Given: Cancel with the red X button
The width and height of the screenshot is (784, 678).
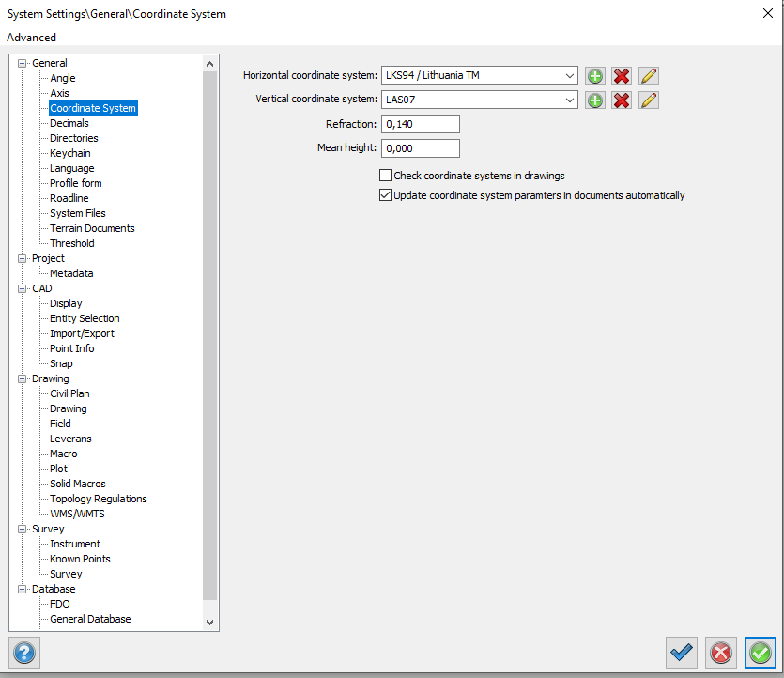Looking at the screenshot, I should pyautogui.click(x=721, y=652).
